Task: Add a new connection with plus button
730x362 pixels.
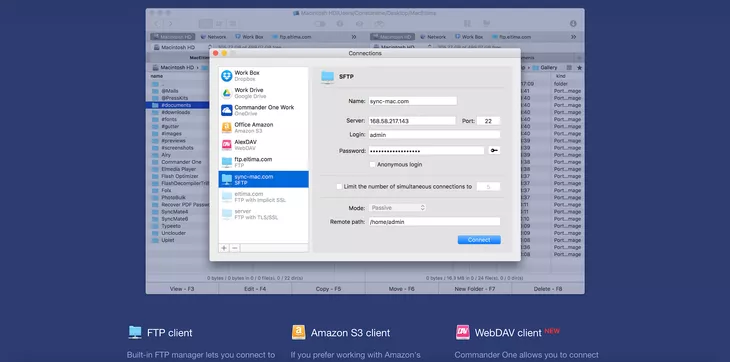Action: coord(224,248)
